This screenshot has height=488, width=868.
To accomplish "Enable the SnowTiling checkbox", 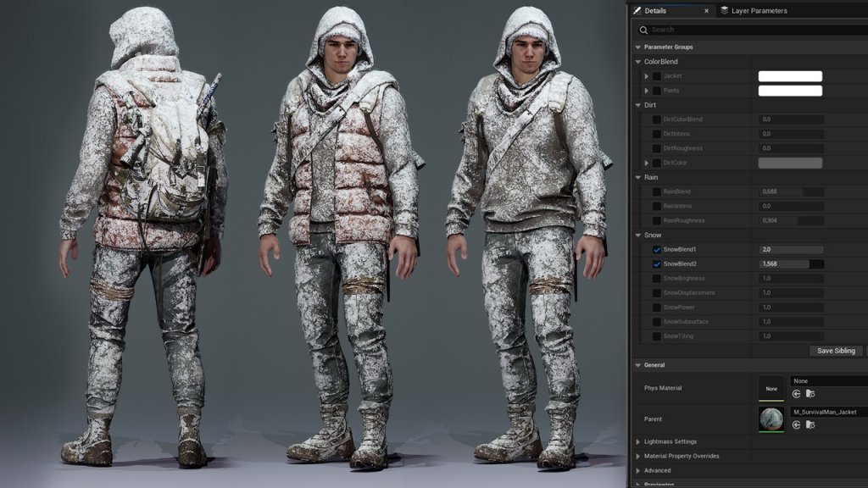I will coord(657,335).
